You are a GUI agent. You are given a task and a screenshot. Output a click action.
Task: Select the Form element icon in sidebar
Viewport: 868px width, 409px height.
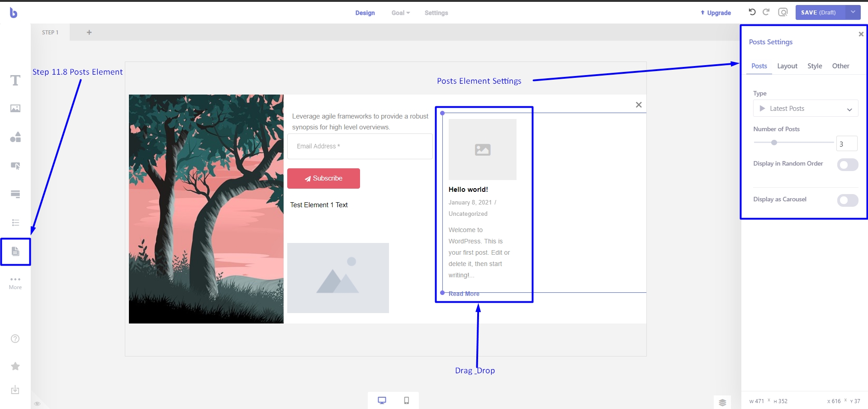click(15, 194)
